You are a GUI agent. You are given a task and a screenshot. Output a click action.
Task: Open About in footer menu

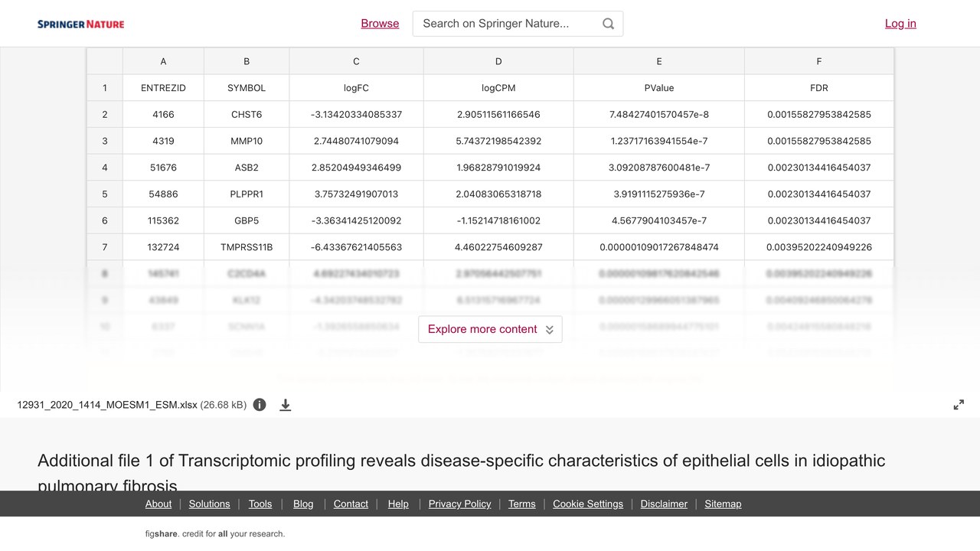(x=158, y=504)
